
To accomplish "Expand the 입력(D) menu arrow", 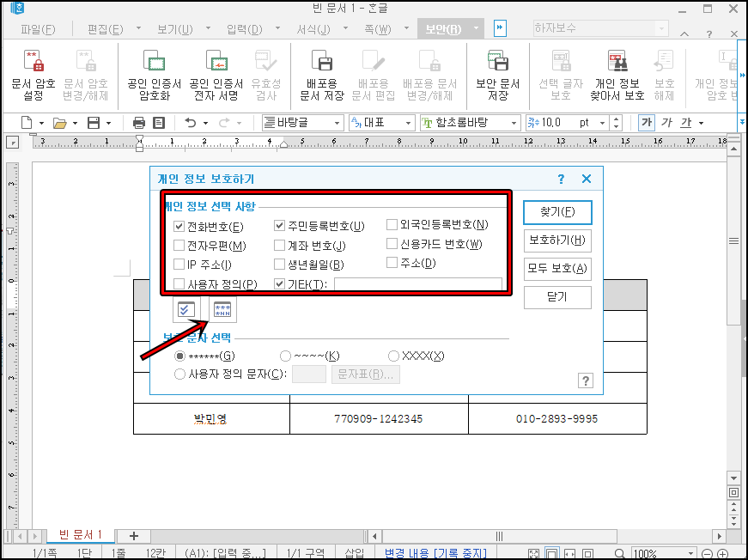I will 277,28.
